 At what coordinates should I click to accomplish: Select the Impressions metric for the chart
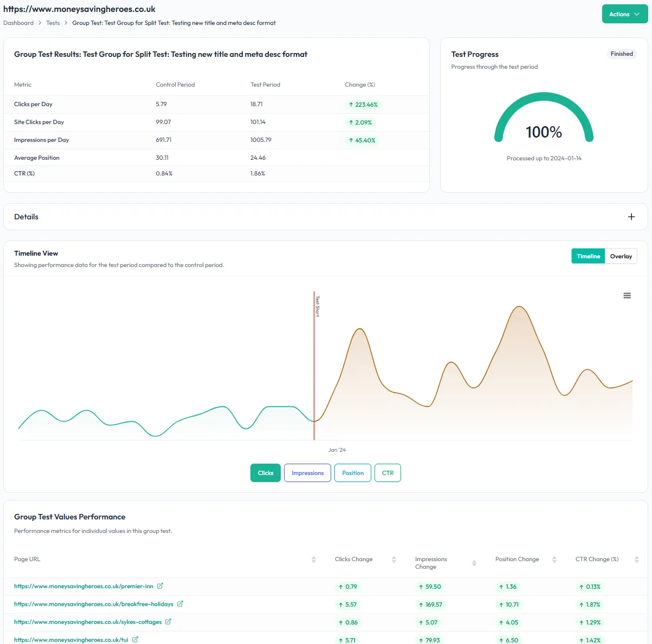point(307,472)
